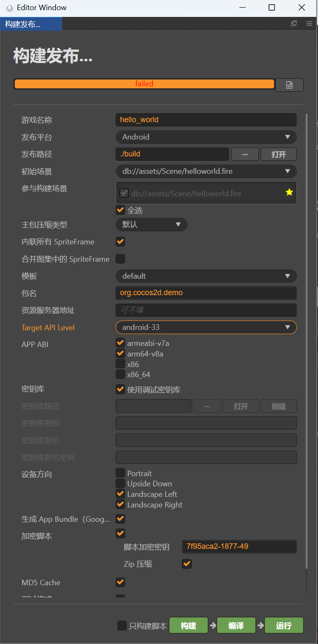This screenshot has width=318, height=644.
Task: Open the build log file icon
Action: pyautogui.click(x=289, y=85)
